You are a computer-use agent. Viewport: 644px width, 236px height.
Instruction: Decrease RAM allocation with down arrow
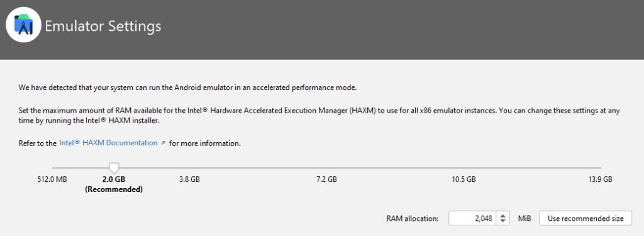point(502,221)
